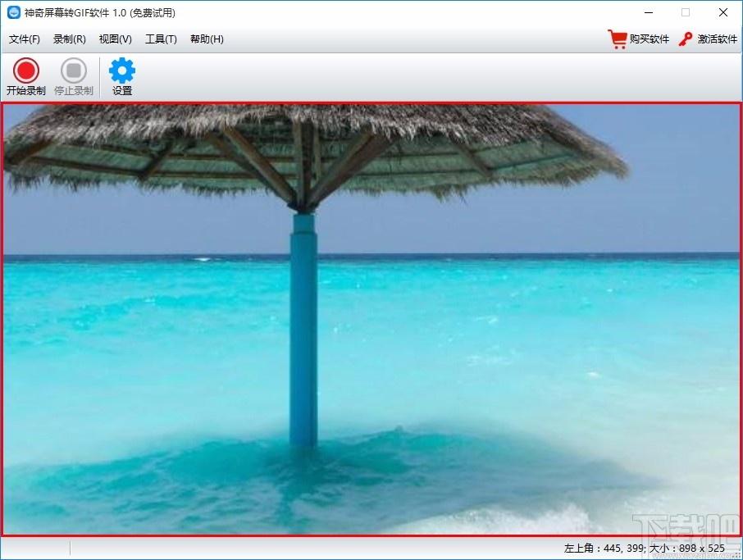This screenshot has height=560, width=743.
Task: Open the 录制(R) menu
Action: [x=69, y=39]
